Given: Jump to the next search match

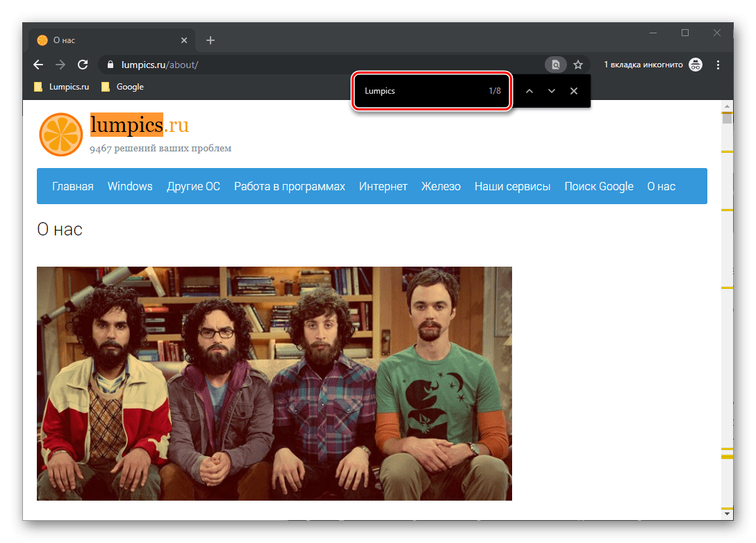Looking at the screenshot, I should pyautogui.click(x=552, y=91).
